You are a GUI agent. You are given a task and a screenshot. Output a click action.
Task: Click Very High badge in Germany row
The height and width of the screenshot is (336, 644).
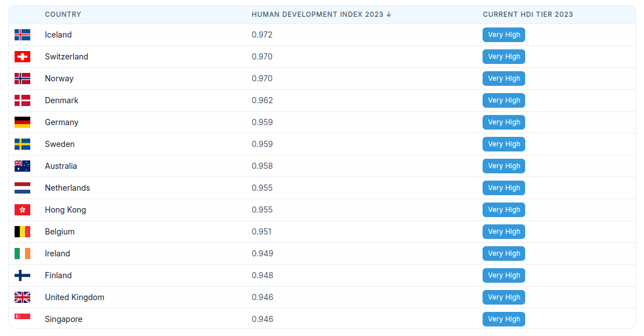[x=503, y=122]
